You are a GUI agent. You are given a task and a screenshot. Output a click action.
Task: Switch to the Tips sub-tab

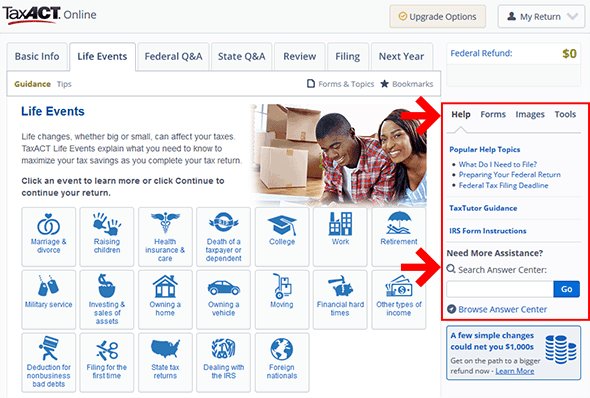click(x=64, y=84)
